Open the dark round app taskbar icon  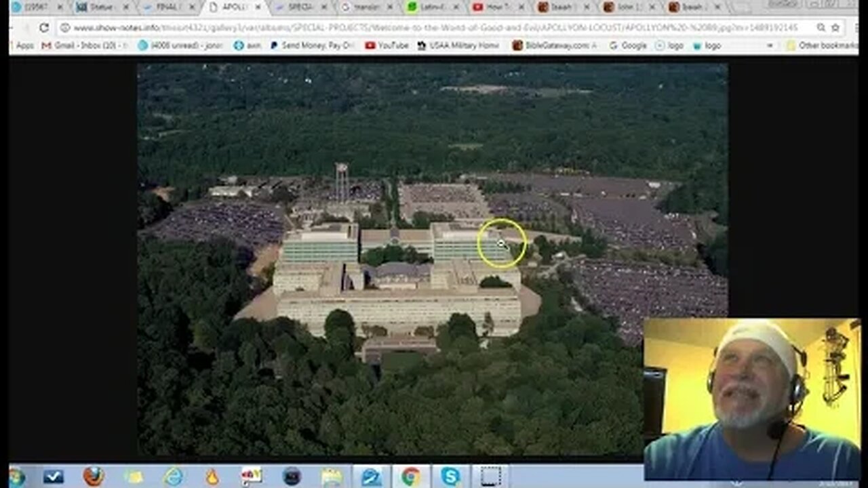292,477
